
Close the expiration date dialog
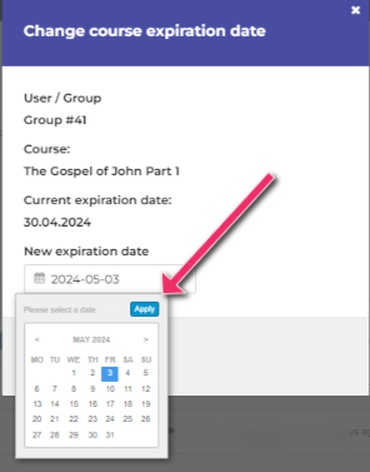tap(356, 10)
